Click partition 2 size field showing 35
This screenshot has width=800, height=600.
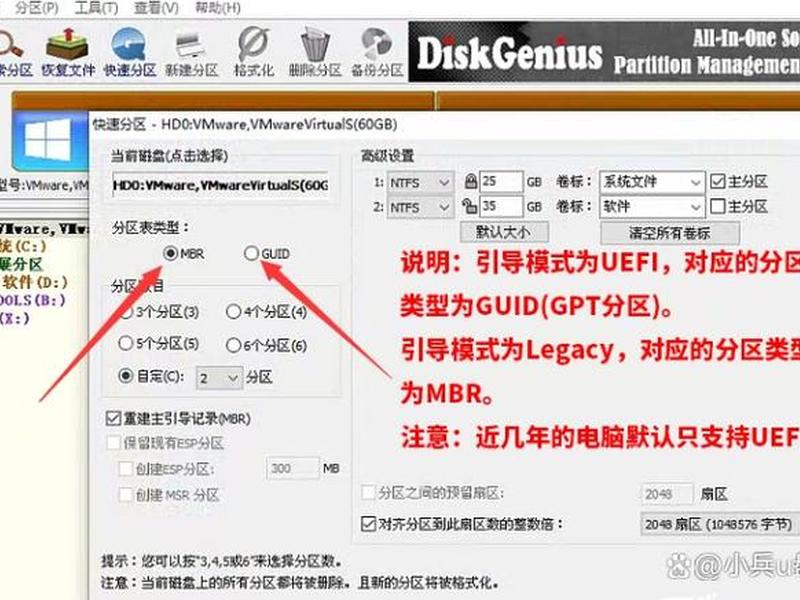pyautogui.click(x=501, y=206)
